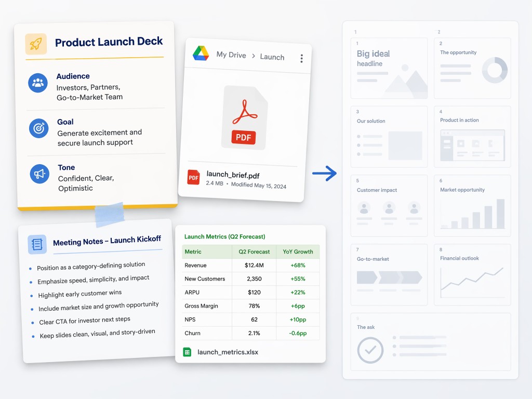
Task: Click the Meeting Notes – Launch Kickoff heading
Action: pos(107,241)
